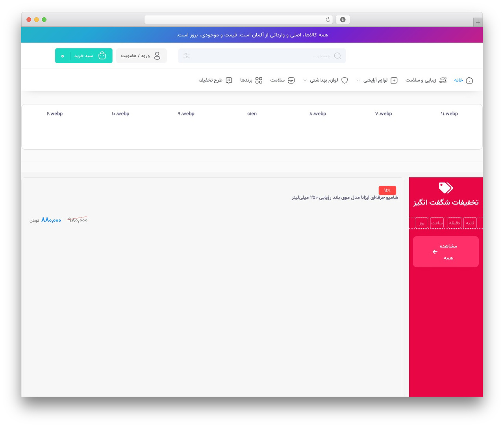Select the 11.webp brand item
Image resolution: width=504 pixels, height=427 pixels.
coord(449,114)
